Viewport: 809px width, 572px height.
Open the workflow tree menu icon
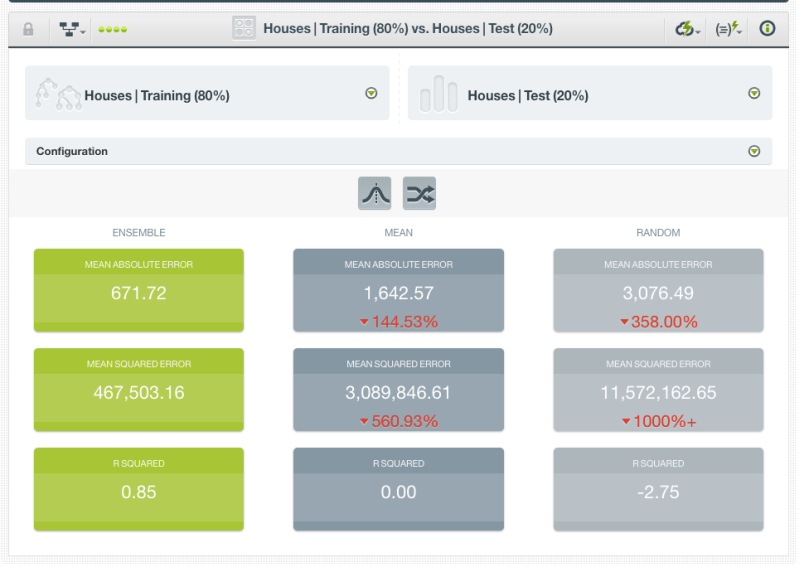(69, 29)
